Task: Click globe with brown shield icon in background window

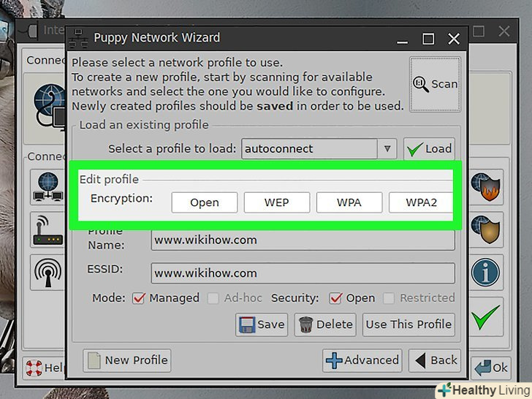Action: (486, 229)
